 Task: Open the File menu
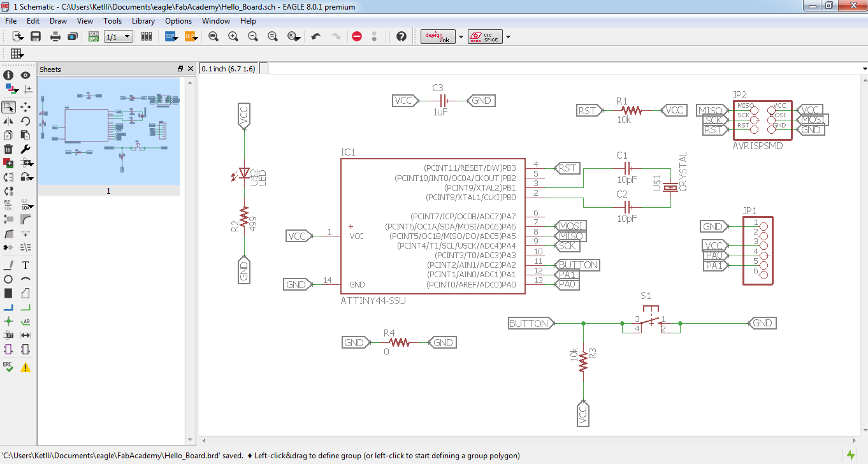11,21
